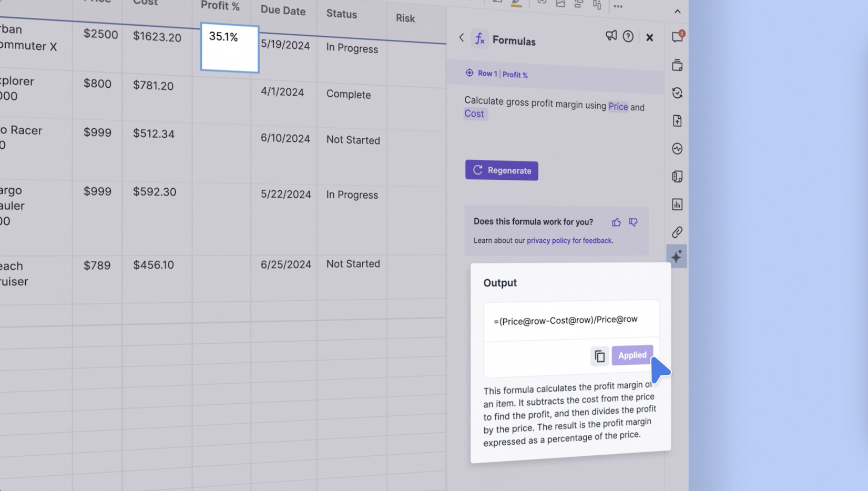Viewport: 868px width, 491px height.
Task: Open the toolbar more options ellipsis
Action: (x=618, y=6)
